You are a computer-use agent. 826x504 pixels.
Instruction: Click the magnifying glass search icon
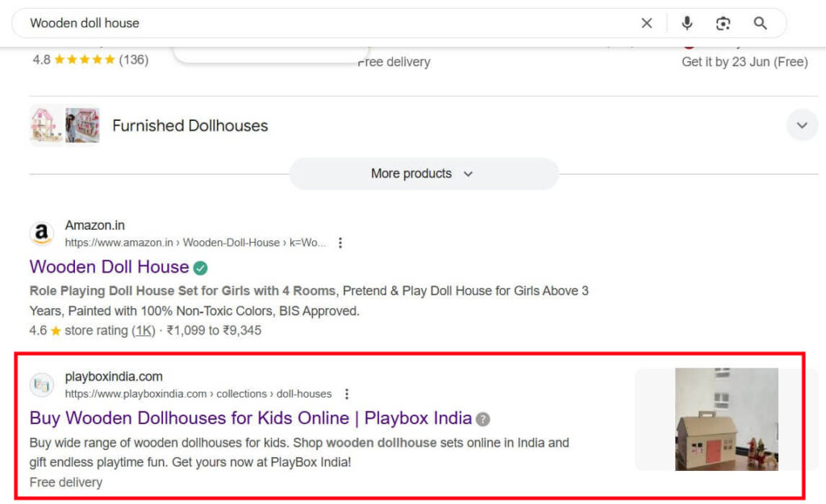tap(760, 23)
